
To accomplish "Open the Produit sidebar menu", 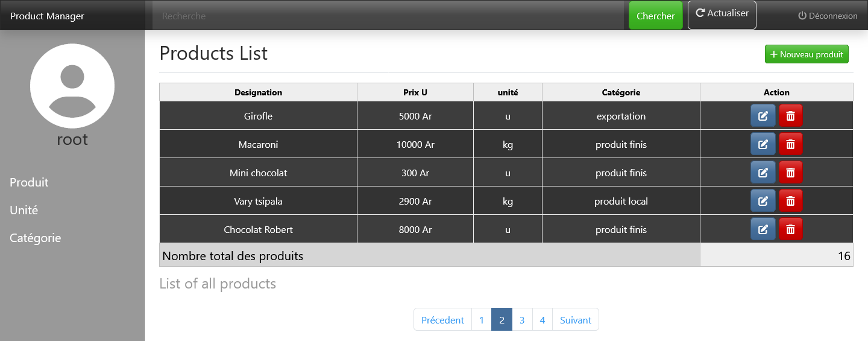I will pos(29,182).
